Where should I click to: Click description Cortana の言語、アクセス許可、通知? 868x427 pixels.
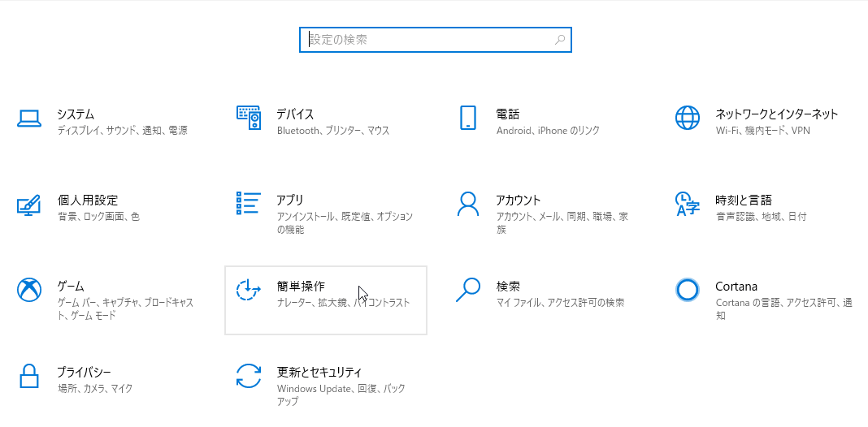click(783, 309)
